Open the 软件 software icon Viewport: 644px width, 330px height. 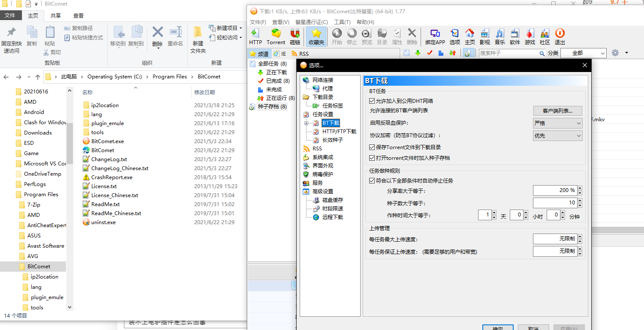pyautogui.click(x=515, y=37)
